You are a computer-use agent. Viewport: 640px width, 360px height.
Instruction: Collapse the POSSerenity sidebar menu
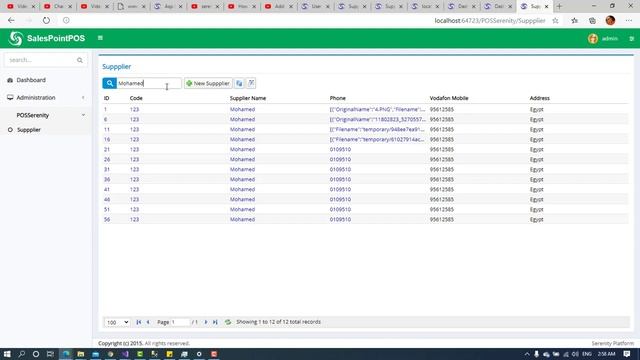click(46, 115)
